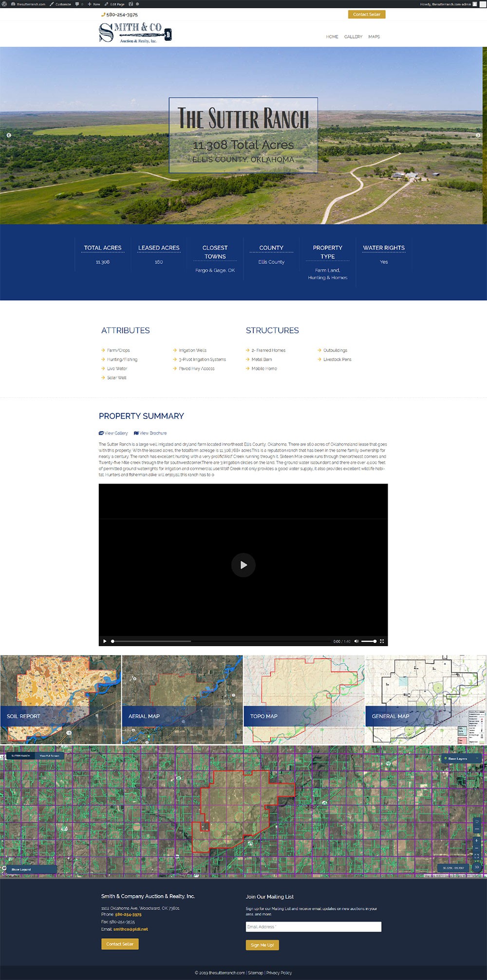Go to the GALLERY menu item
This screenshot has width=487, height=980.
click(353, 37)
